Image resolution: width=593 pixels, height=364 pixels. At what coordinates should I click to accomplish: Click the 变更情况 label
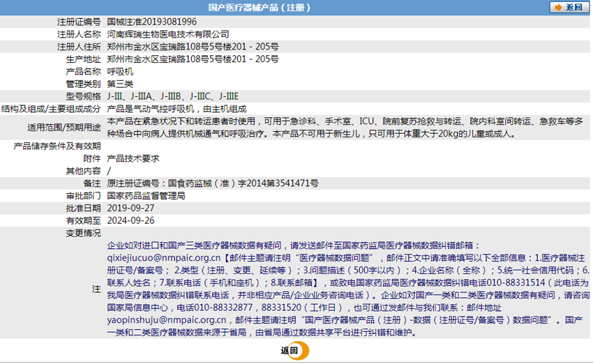pyautogui.click(x=83, y=233)
